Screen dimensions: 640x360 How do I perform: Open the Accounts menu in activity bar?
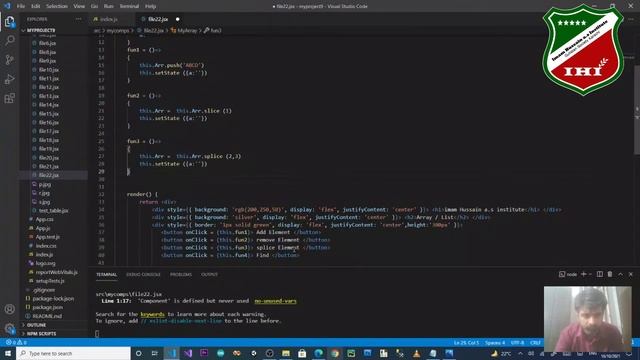pos(9,309)
